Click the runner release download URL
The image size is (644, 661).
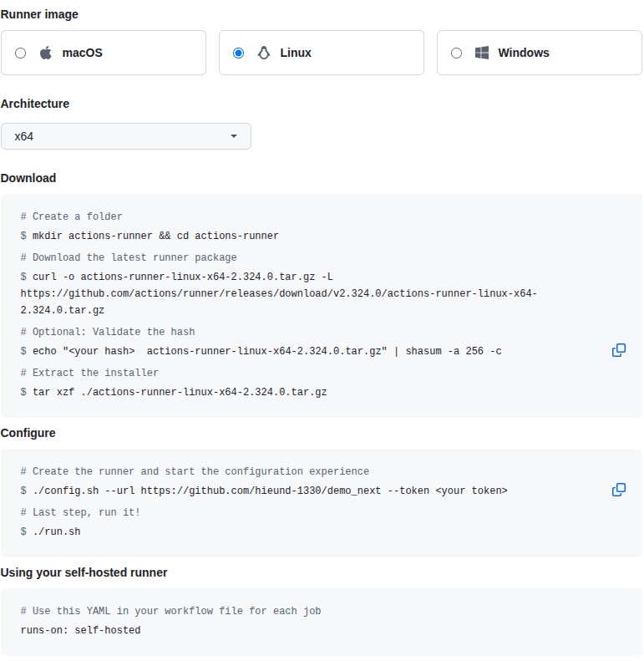click(278, 293)
